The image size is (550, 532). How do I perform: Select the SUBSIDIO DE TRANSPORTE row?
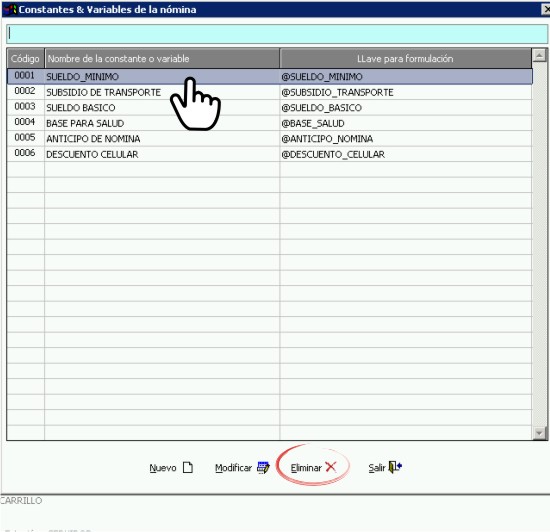269,92
